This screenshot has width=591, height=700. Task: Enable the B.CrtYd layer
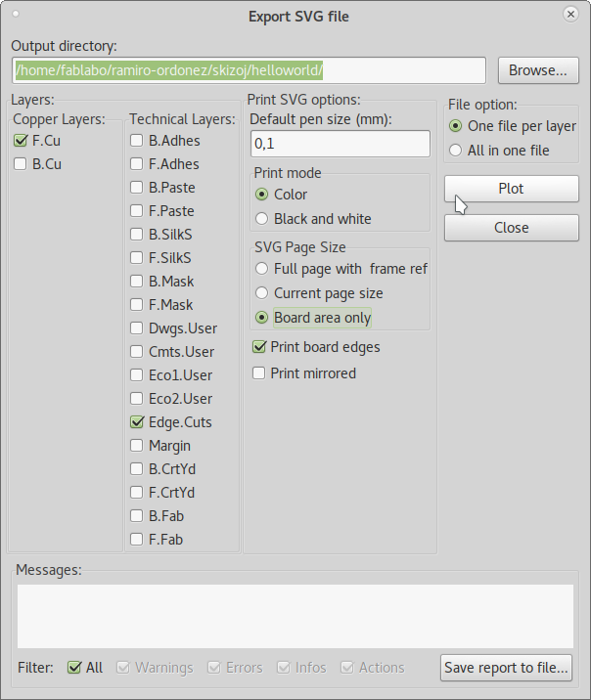pyautogui.click(x=136, y=468)
